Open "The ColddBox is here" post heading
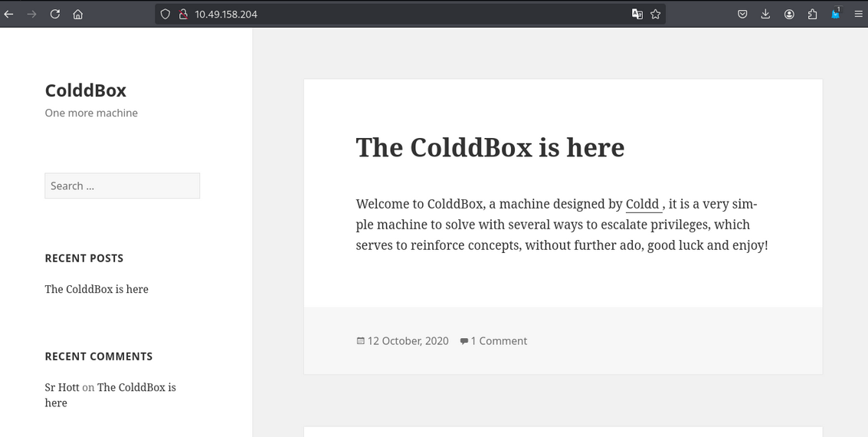The image size is (868, 437). click(490, 147)
